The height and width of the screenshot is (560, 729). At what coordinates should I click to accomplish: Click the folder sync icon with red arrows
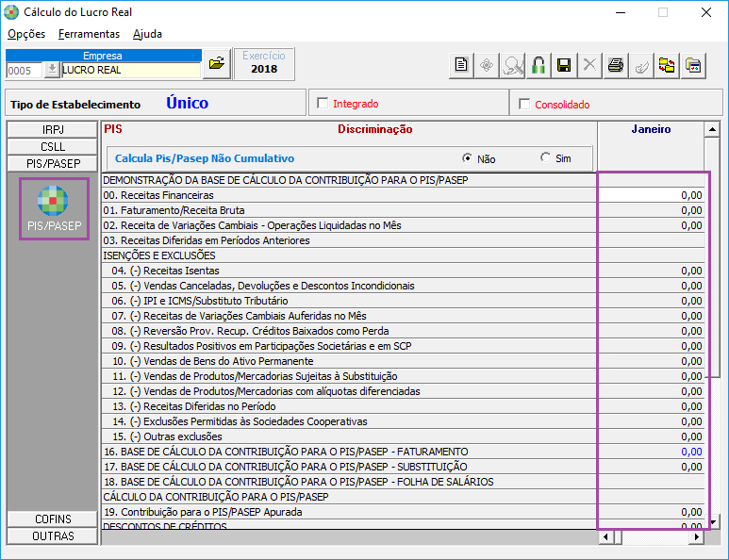click(x=667, y=65)
